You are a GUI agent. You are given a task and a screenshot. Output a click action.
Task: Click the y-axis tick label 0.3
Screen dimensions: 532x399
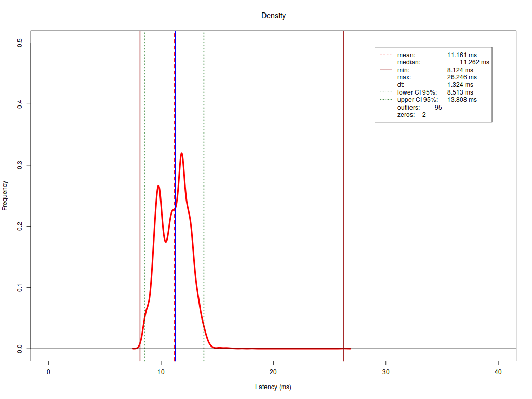pos(20,165)
